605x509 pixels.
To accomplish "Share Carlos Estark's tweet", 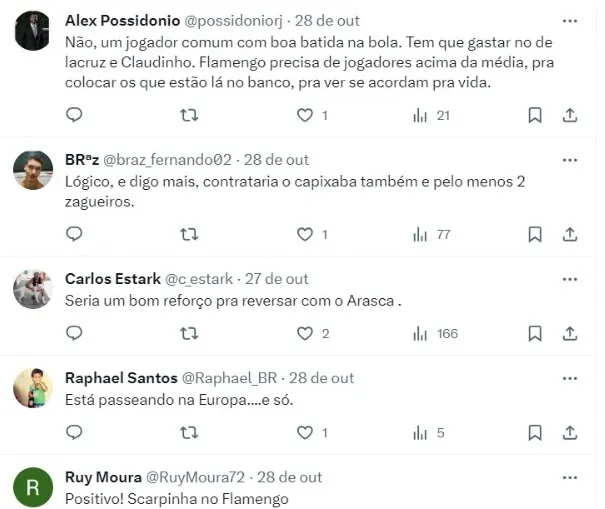I will tap(570, 333).
